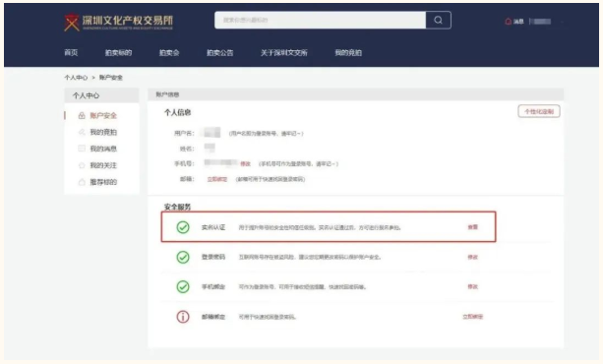The image size is (603, 364).
Task: Click the 手机绑定 label
Action: [213, 286]
